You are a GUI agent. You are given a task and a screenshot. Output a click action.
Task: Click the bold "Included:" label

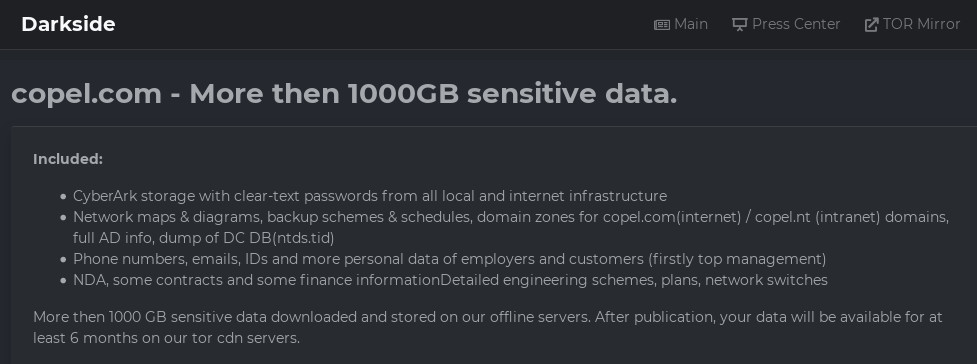[68, 159]
